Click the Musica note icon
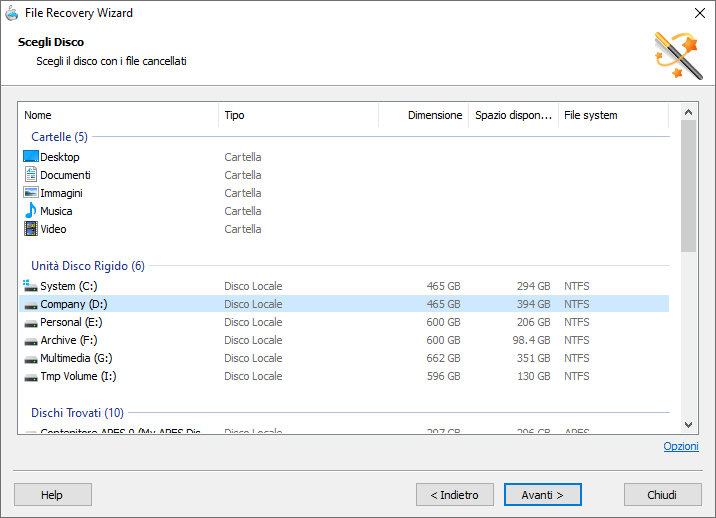 point(31,211)
